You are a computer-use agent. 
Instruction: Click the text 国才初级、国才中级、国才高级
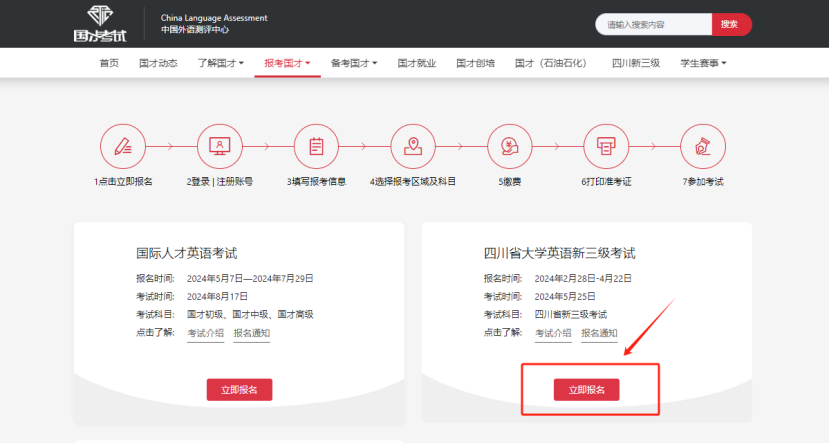tap(250, 314)
